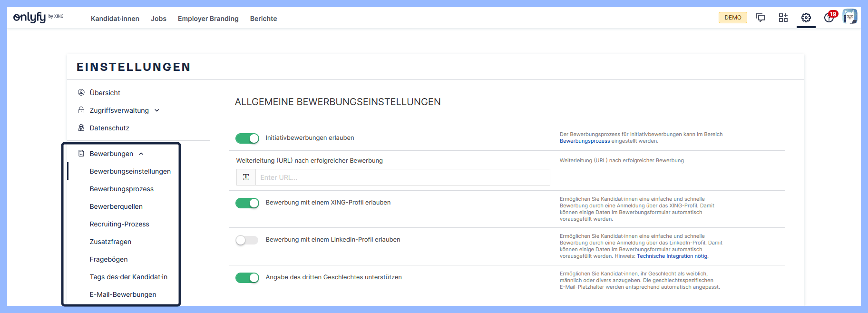Expand Zugriffsverwaltung chevron
868x313 pixels.
pyautogui.click(x=157, y=110)
